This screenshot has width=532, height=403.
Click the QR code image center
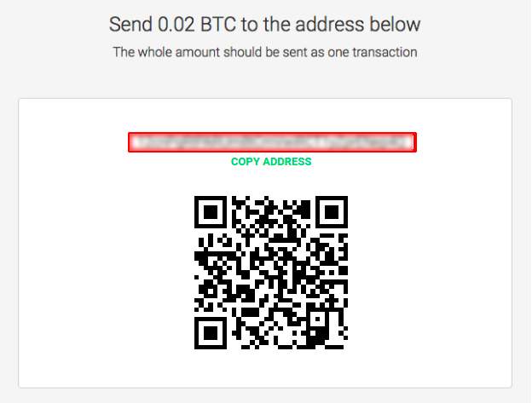pos(271,273)
